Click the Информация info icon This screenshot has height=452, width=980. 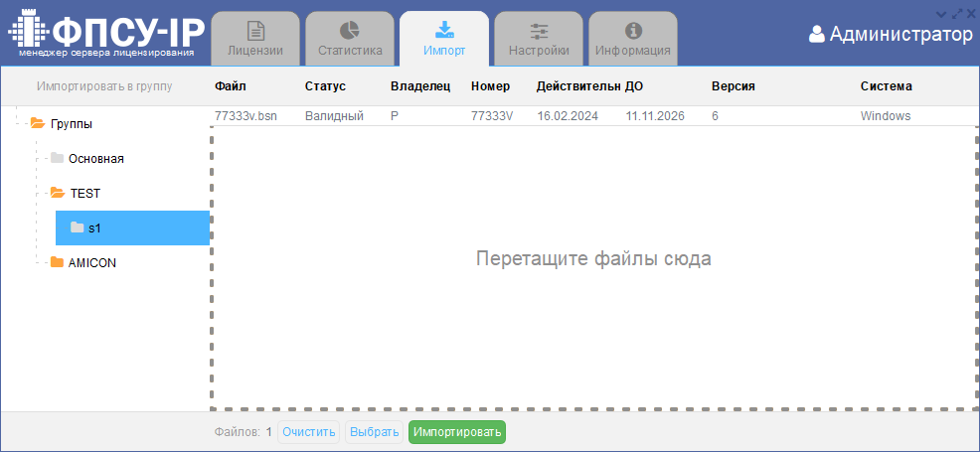[x=633, y=31]
